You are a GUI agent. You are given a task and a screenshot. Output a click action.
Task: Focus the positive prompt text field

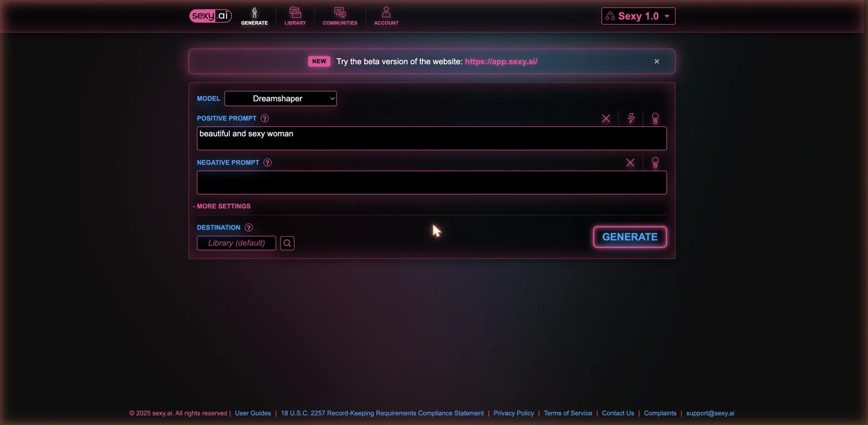(x=432, y=138)
